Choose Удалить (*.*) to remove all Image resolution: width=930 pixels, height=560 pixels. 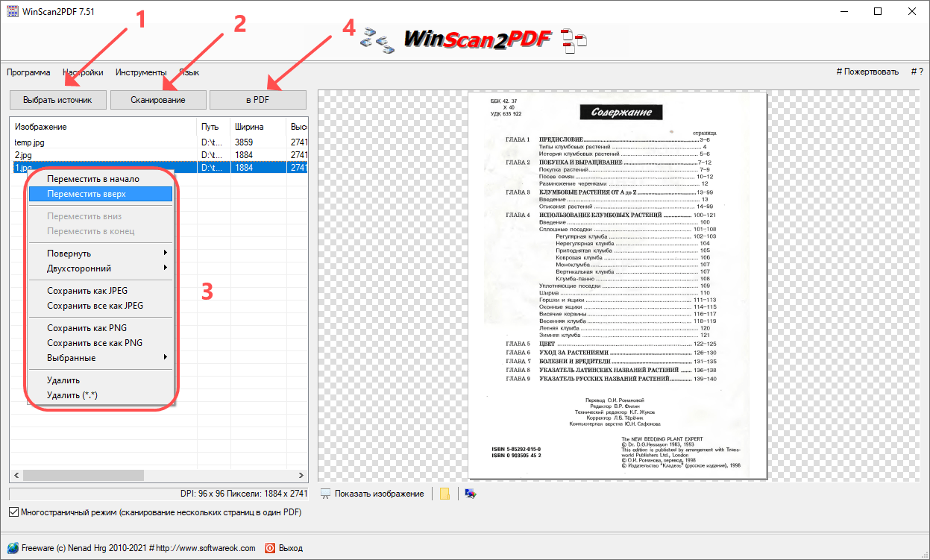pyautogui.click(x=100, y=395)
